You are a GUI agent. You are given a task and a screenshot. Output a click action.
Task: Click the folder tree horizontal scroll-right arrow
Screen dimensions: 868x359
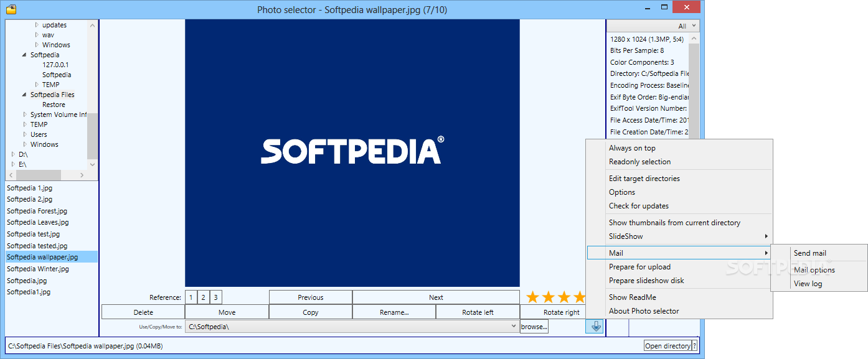tap(82, 175)
